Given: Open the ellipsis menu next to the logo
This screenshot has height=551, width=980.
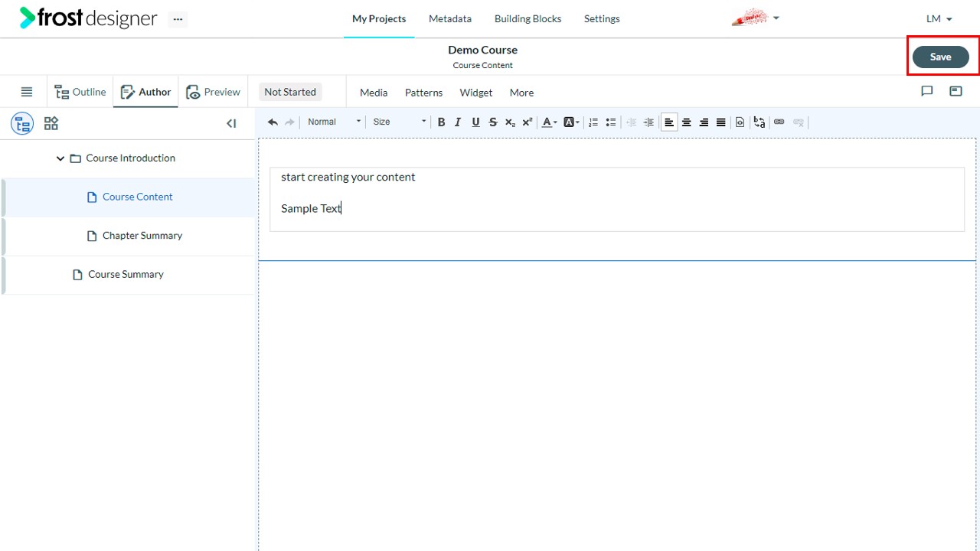Looking at the screenshot, I should [x=178, y=19].
